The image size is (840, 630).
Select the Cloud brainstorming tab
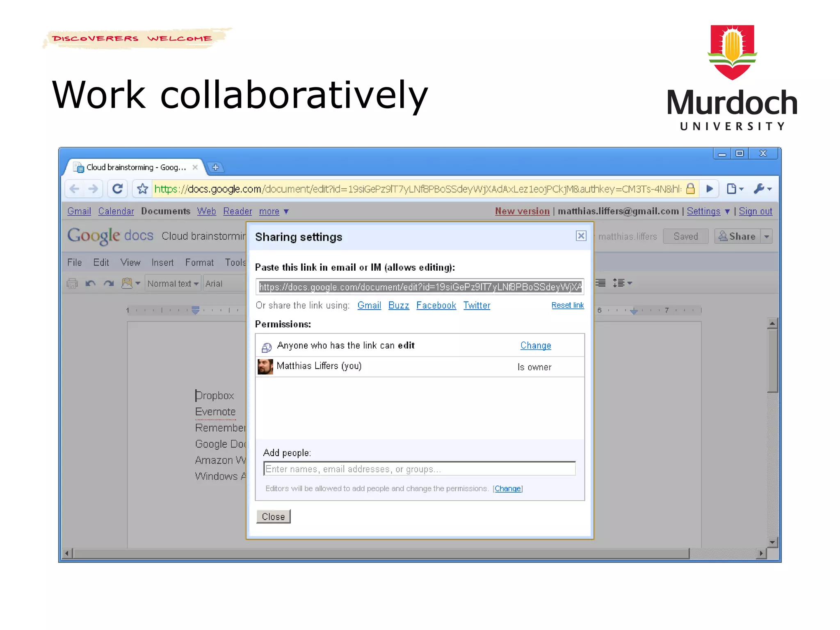(135, 167)
